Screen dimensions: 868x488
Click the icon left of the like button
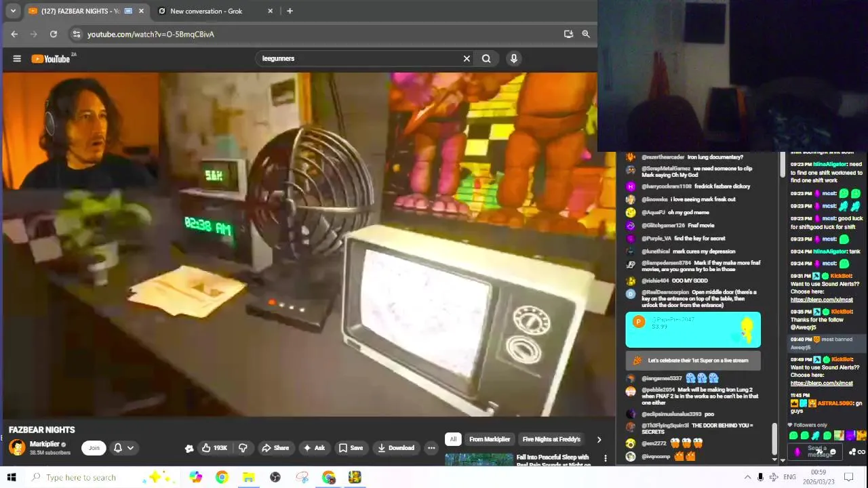point(189,448)
